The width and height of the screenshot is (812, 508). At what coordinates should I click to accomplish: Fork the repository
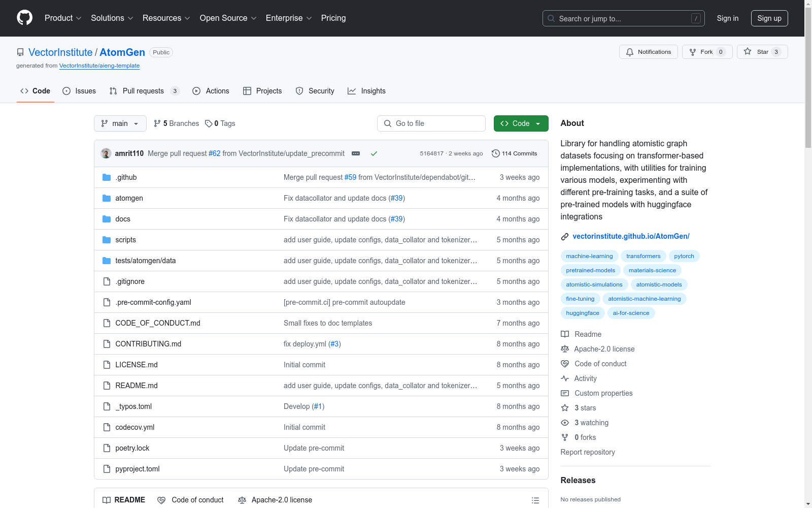(707, 52)
